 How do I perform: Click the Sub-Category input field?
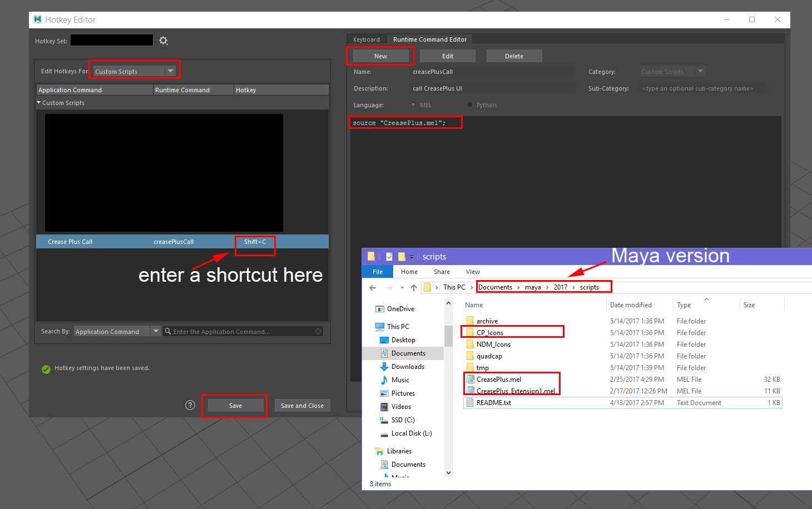(703, 88)
